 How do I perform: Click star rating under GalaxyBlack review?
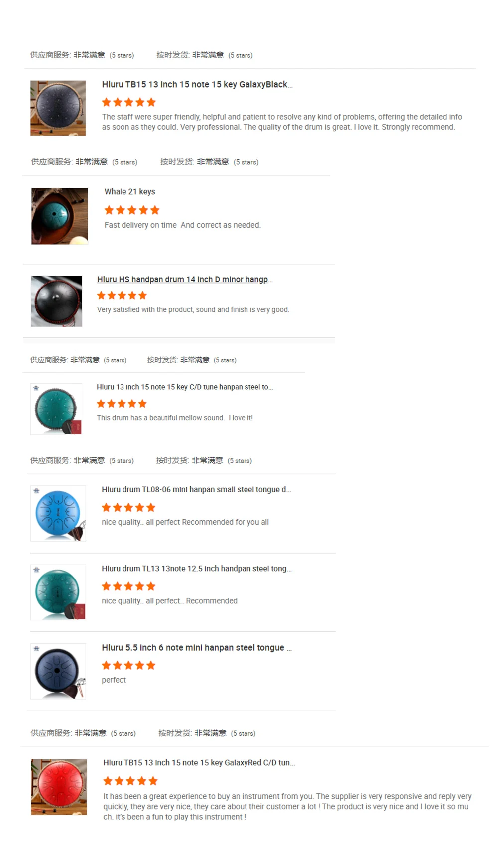tap(129, 102)
